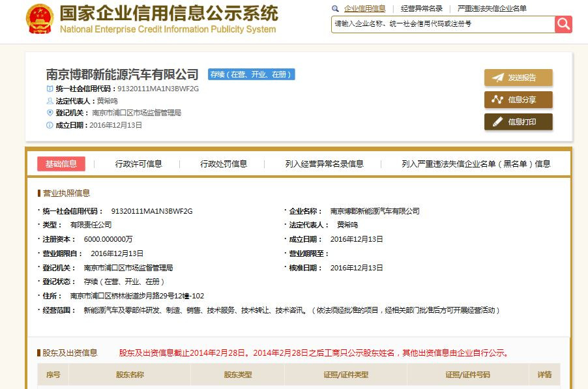Click the header establishment date 2016年12月13日

(115, 125)
